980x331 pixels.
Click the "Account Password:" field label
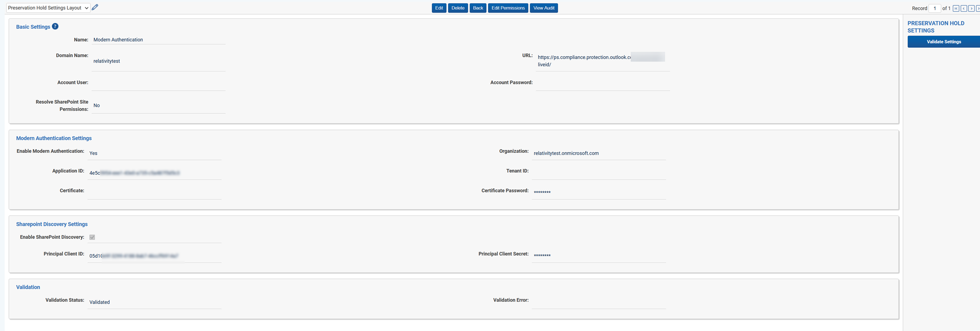click(511, 83)
